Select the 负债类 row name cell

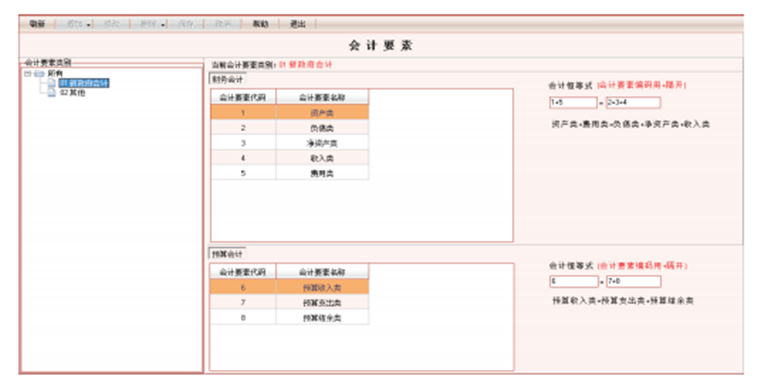[x=322, y=128]
